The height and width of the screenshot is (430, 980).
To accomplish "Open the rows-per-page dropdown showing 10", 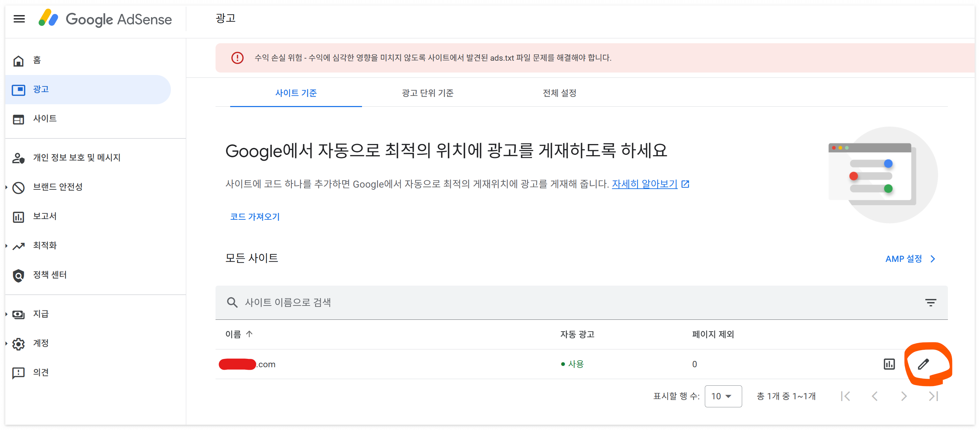I will tap(723, 396).
